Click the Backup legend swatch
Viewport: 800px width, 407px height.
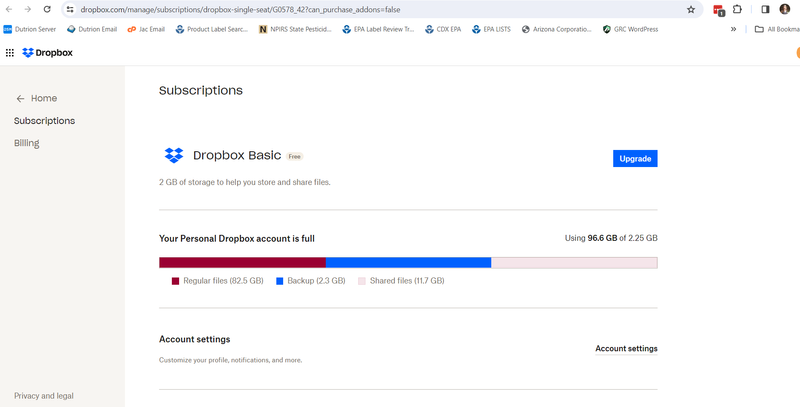(x=280, y=281)
